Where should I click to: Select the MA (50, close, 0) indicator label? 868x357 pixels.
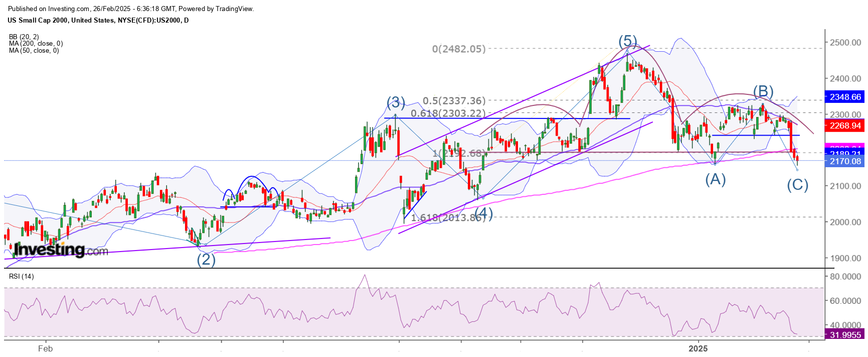click(x=34, y=51)
